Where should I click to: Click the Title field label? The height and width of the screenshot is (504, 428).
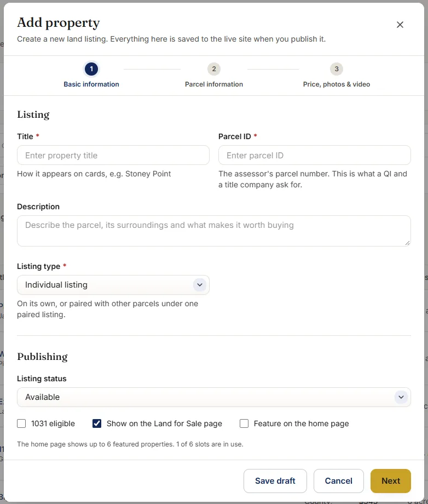click(25, 136)
